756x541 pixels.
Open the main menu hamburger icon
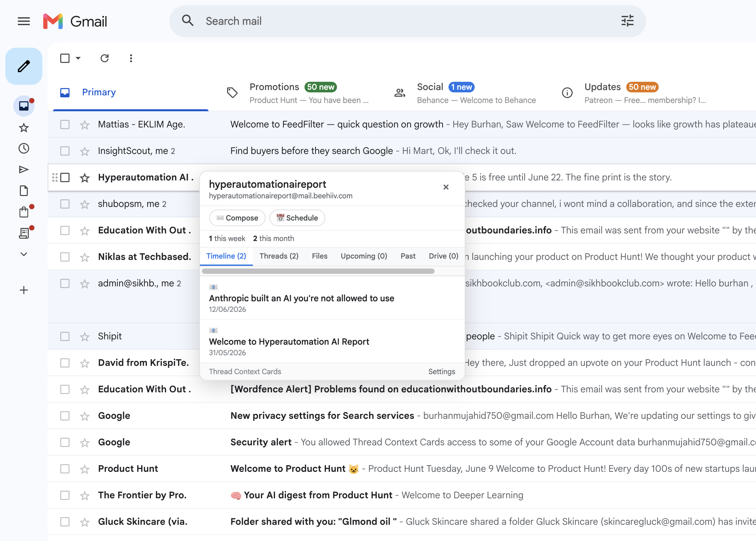click(24, 21)
